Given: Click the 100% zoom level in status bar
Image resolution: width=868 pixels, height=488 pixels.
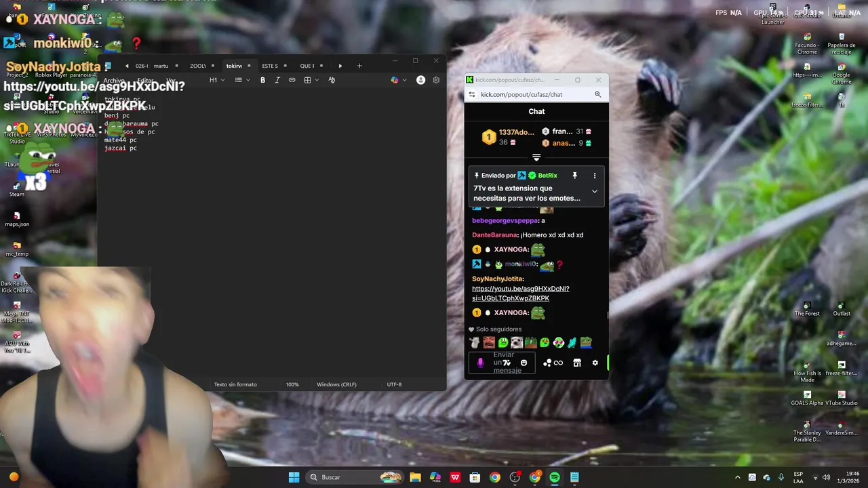Looking at the screenshot, I should tap(292, 384).
